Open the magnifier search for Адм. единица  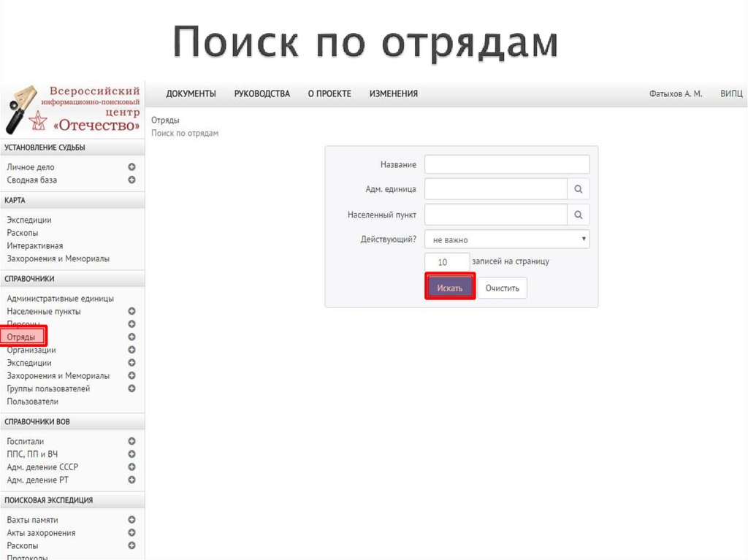[x=578, y=188]
